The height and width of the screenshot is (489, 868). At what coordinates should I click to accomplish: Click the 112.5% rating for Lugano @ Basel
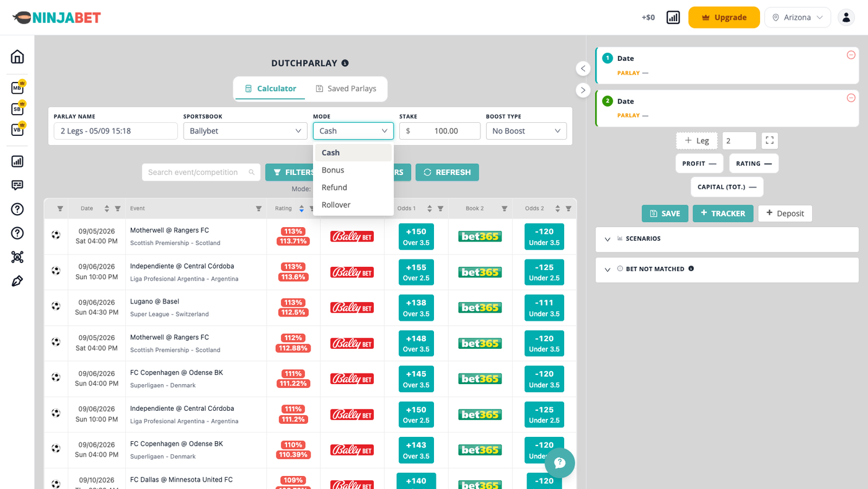point(293,312)
